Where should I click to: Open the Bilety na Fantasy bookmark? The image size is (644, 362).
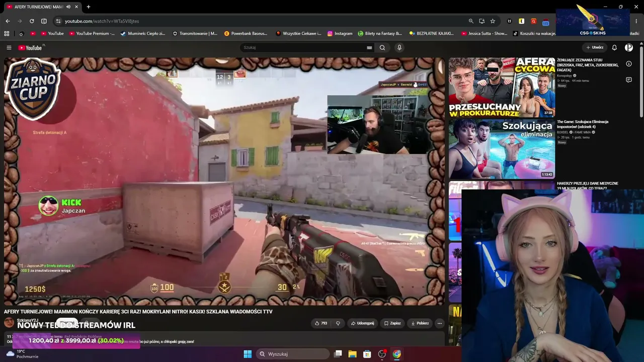[380, 34]
